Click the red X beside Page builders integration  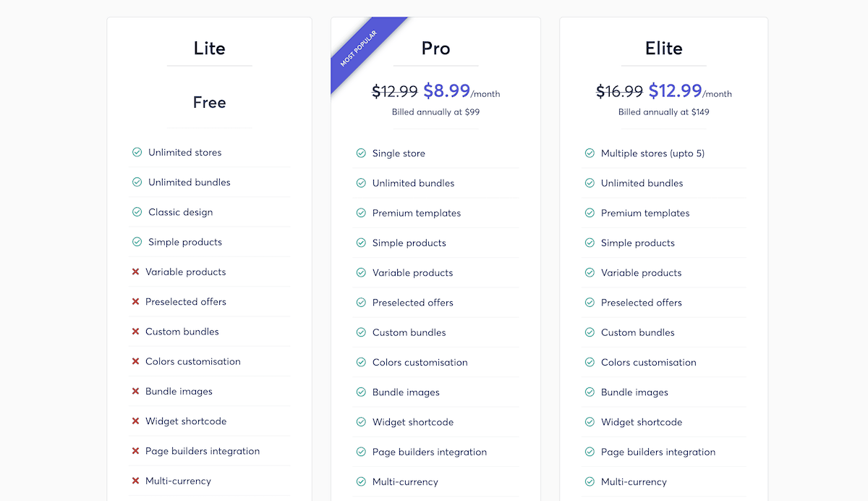pyautogui.click(x=135, y=451)
